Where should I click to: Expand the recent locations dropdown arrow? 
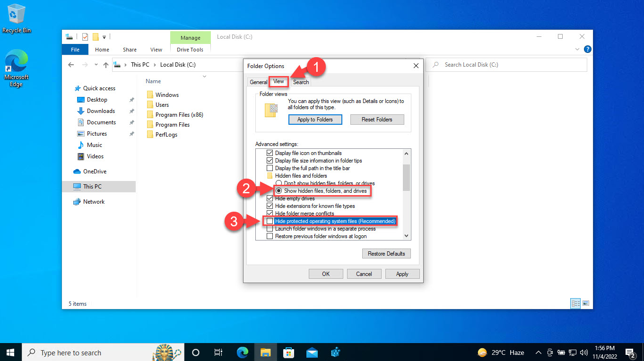[96, 65]
